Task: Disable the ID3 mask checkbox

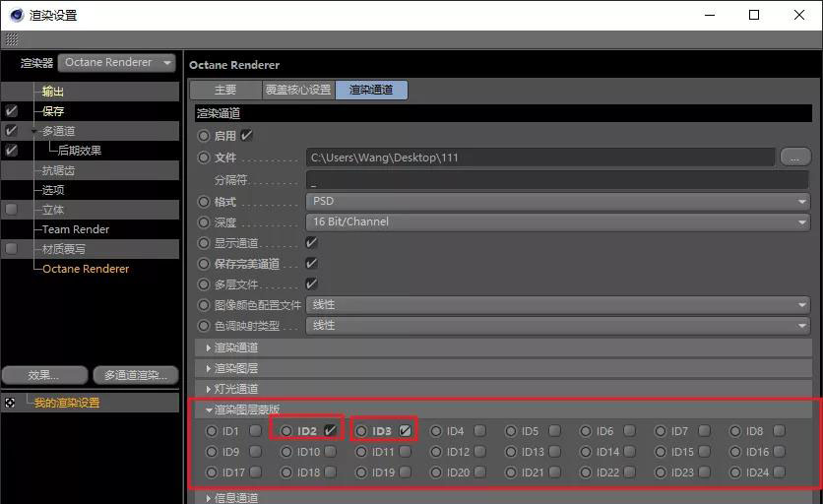Action: click(x=406, y=430)
